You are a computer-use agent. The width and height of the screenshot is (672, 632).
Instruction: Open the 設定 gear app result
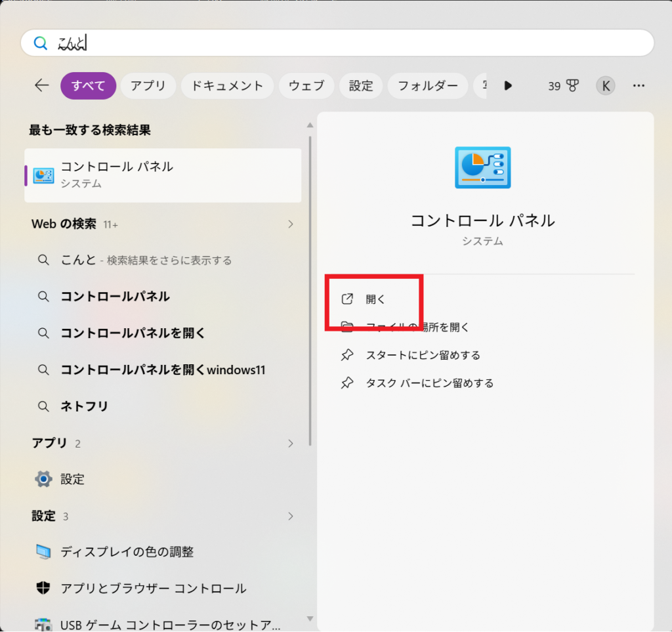(x=72, y=479)
